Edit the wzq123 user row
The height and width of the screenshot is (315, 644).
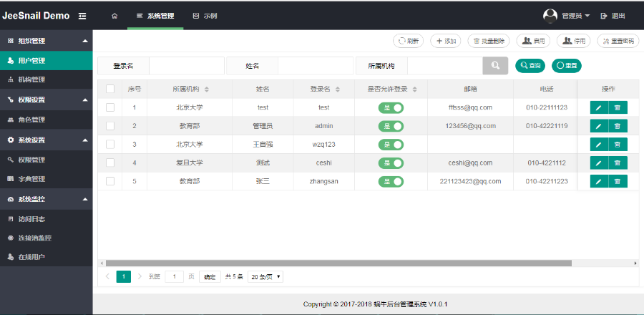[x=599, y=145]
